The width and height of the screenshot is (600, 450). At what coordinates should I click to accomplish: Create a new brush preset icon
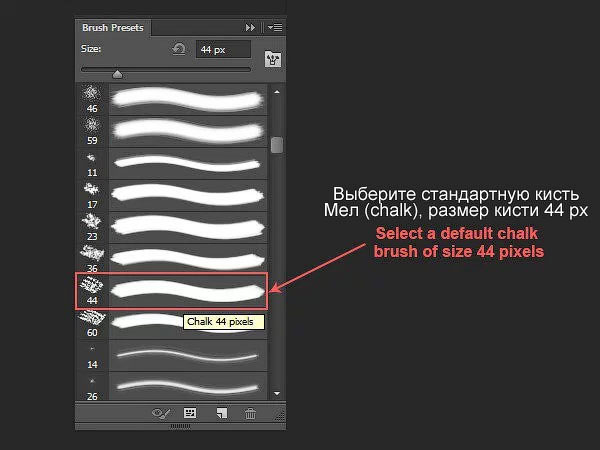(x=222, y=413)
